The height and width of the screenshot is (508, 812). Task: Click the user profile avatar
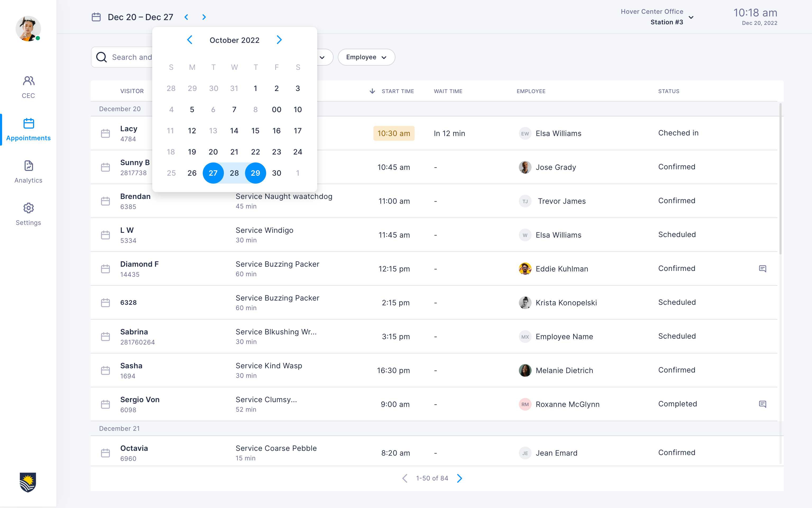(x=28, y=29)
